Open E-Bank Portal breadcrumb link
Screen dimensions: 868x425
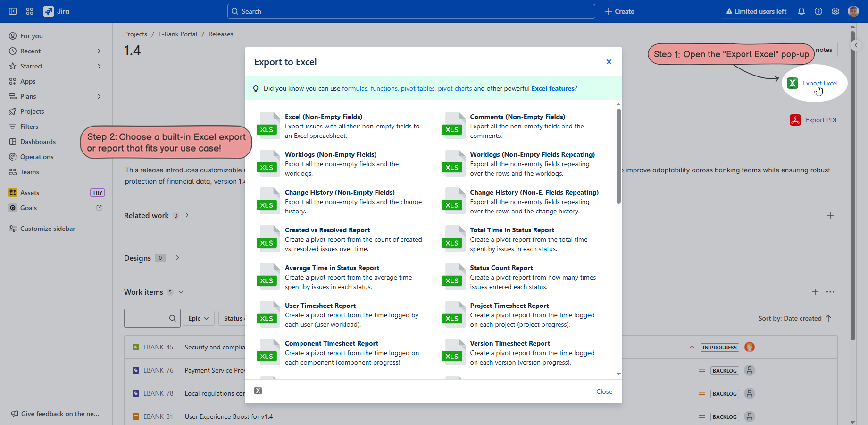coord(178,34)
